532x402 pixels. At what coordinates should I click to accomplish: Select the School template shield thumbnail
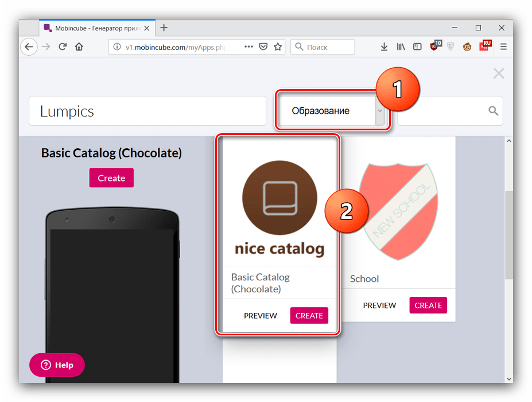click(396, 210)
